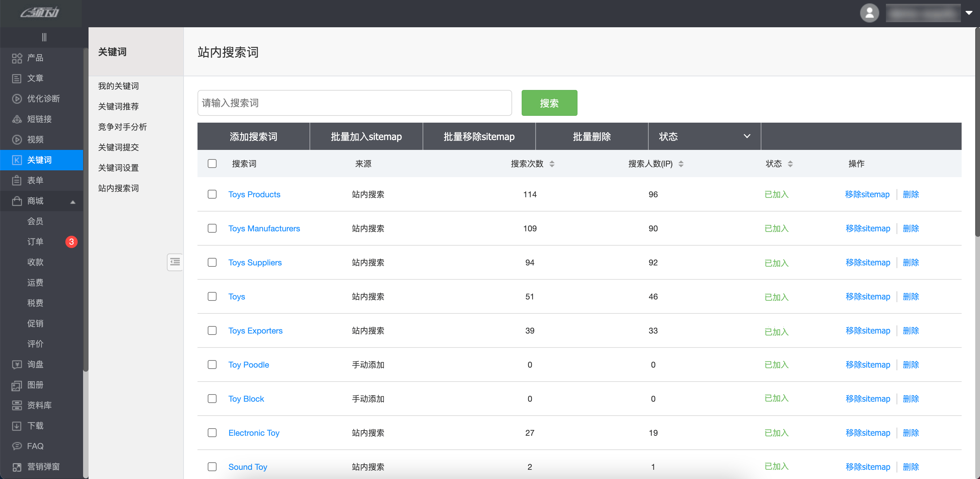Click the 询盘 inquiry sidebar icon

tap(17, 365)
